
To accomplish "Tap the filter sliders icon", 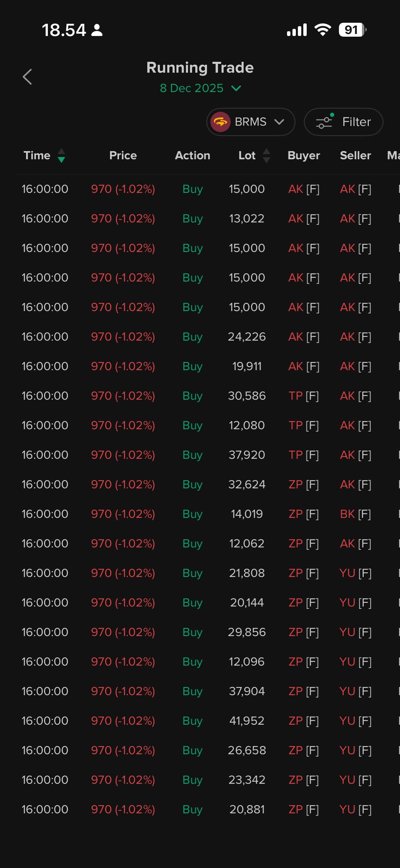I will click(324, 122).
